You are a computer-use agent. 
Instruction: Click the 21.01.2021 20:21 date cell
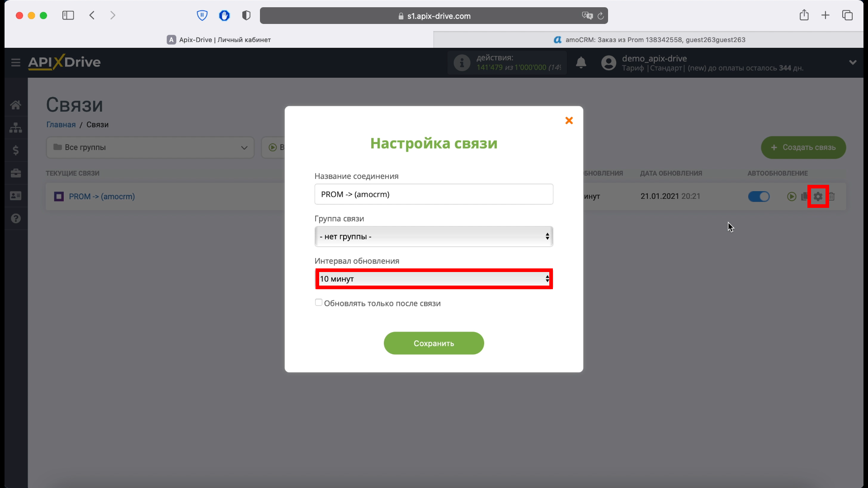tap(670, 196)
